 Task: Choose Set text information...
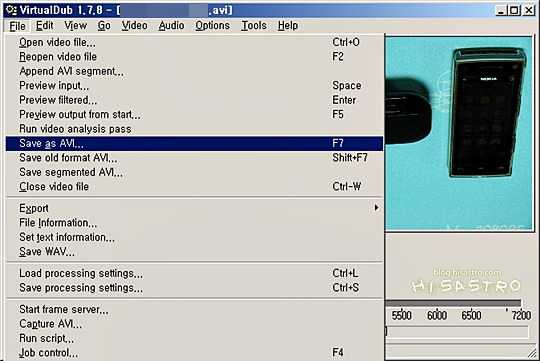pyautogui.click(x=194, y=237)
